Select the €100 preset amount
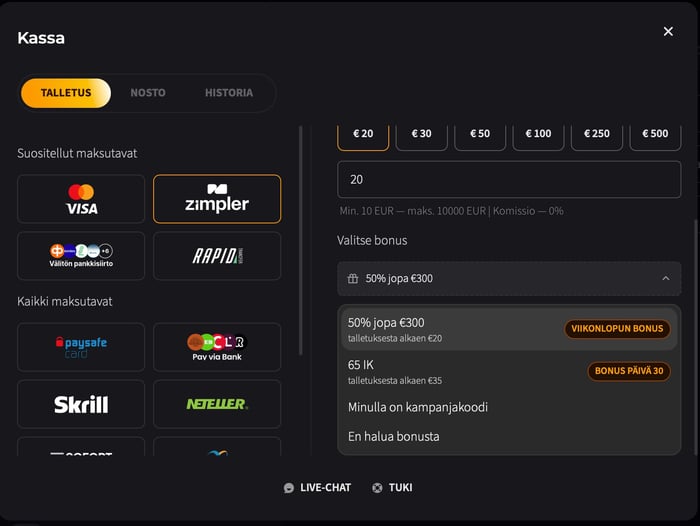 [538, 136]
